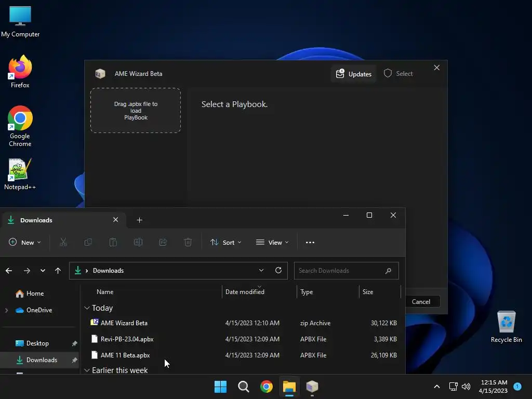Click Select shield button in AME Wizard
Viewport: 532px width, 399px height.
[398, 73]
